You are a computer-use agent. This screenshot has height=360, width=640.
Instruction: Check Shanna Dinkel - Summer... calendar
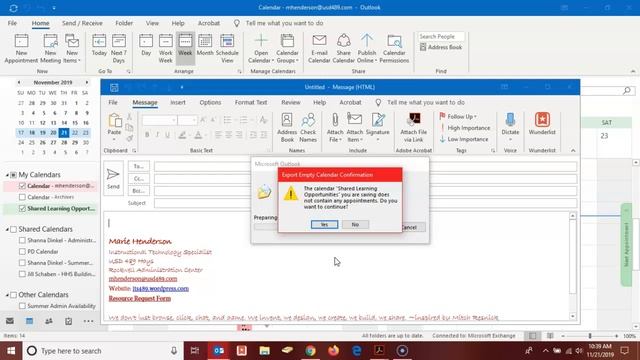click(x=22, y=263)
